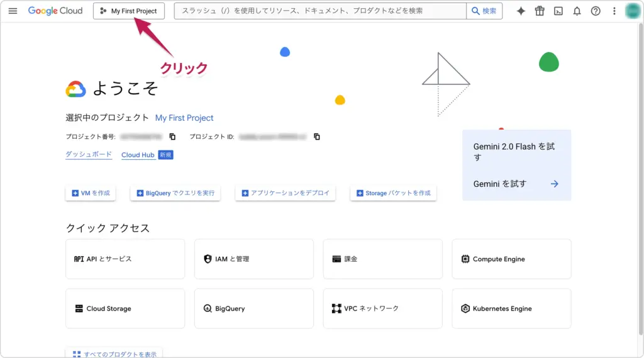
Task: Open the three-dot settings menu
Action: [614, 11]
